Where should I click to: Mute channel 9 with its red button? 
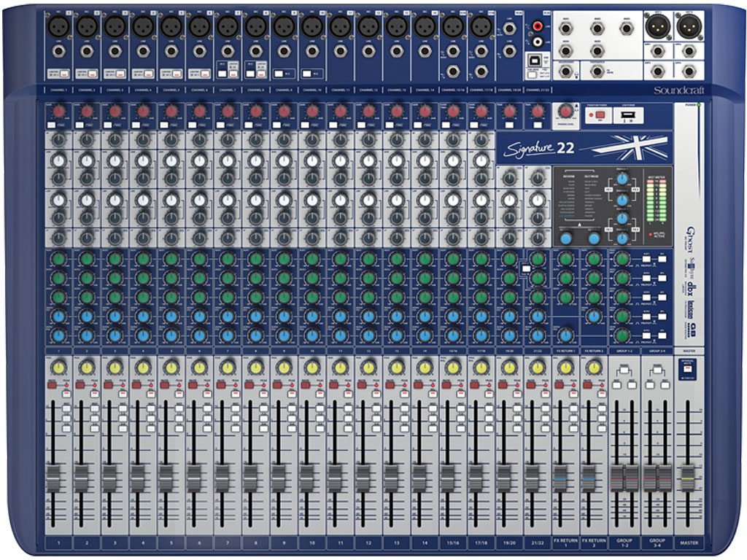coord(276,385)
